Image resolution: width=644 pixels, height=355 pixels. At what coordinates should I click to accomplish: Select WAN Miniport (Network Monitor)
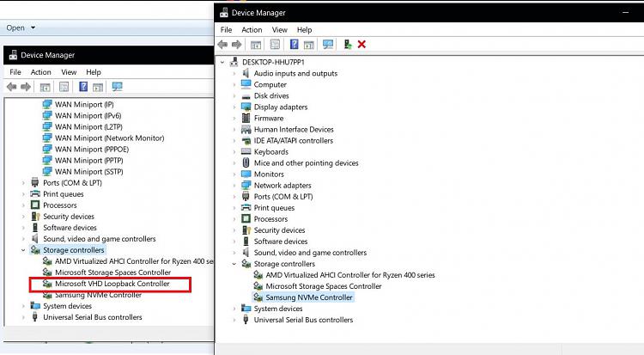pyautogui.click(x=110, y=138)
